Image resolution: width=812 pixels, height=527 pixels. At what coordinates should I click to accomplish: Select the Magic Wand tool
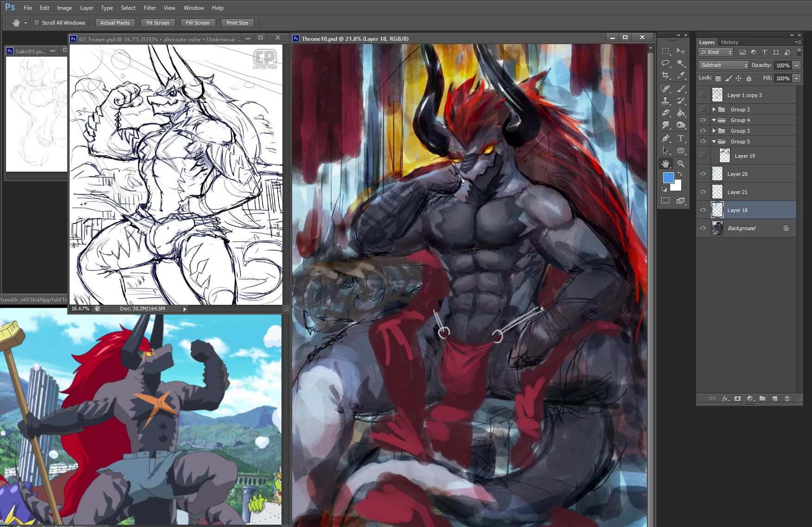pyautogui.click(x=681, y=63)
